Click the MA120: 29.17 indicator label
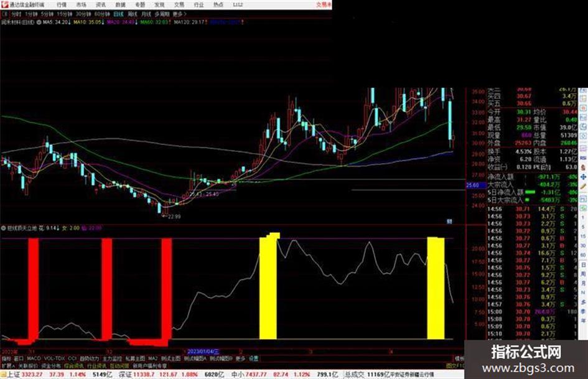Viewport: 588px width, 379px height. pyautogui.click(x=190, y=22)
